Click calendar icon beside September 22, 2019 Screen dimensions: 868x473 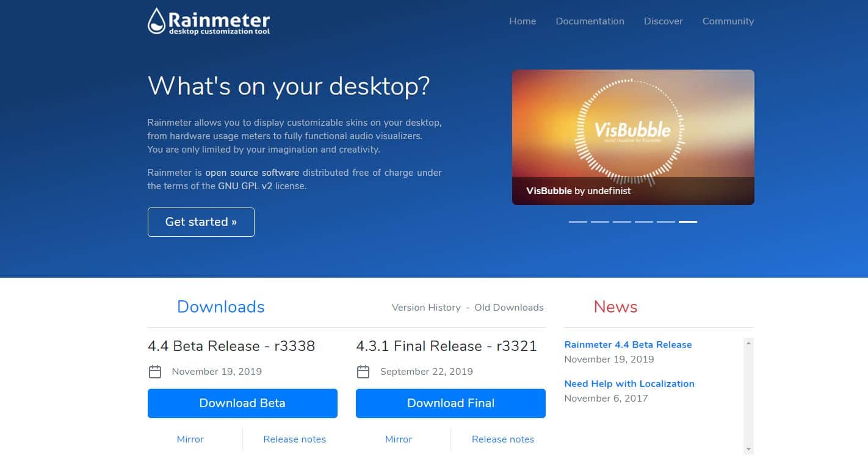(363, 371)
